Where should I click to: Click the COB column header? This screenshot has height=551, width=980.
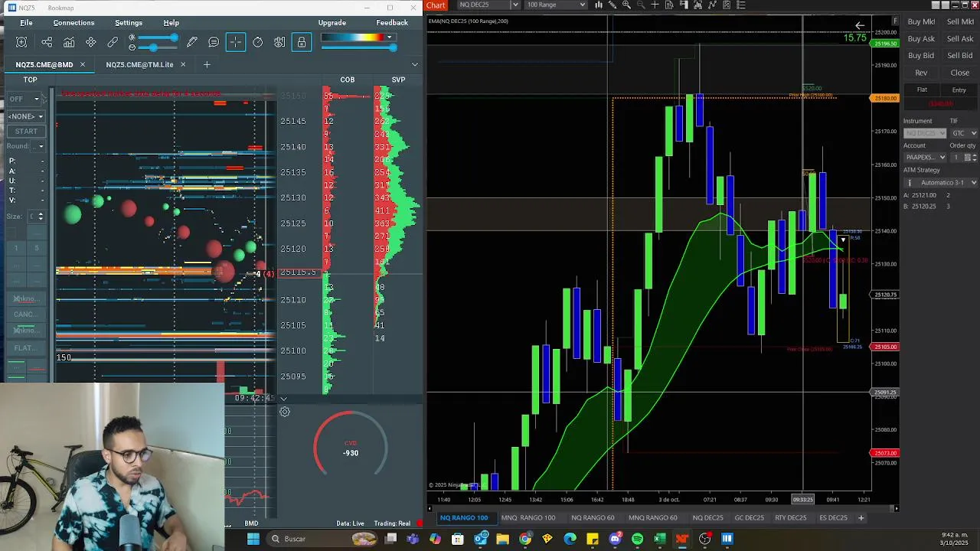tap(348, 80)
